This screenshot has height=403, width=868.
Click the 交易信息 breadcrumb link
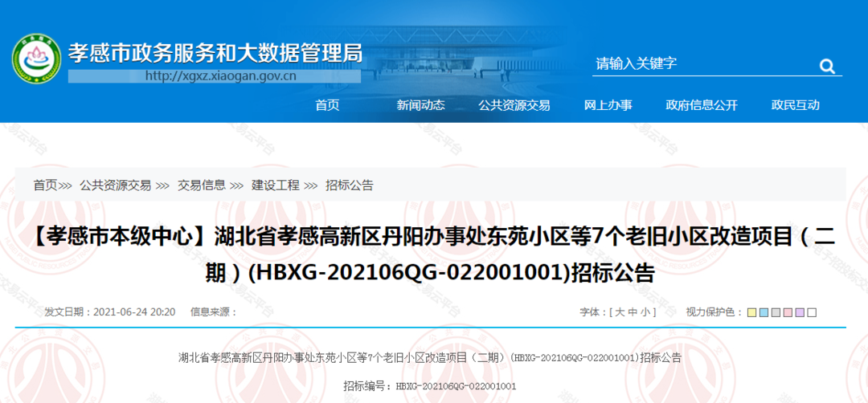[201, 185]
